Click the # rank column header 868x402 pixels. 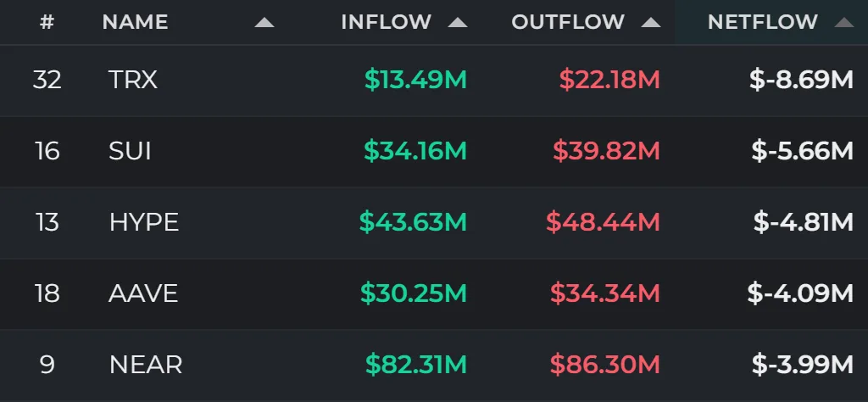[47, 22]
